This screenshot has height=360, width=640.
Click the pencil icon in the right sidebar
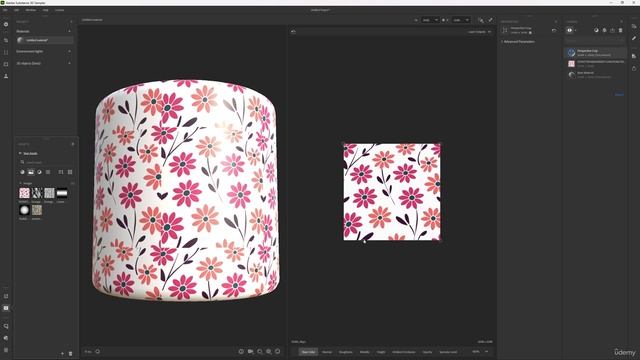pyautogui.click(x=634, y=38)
